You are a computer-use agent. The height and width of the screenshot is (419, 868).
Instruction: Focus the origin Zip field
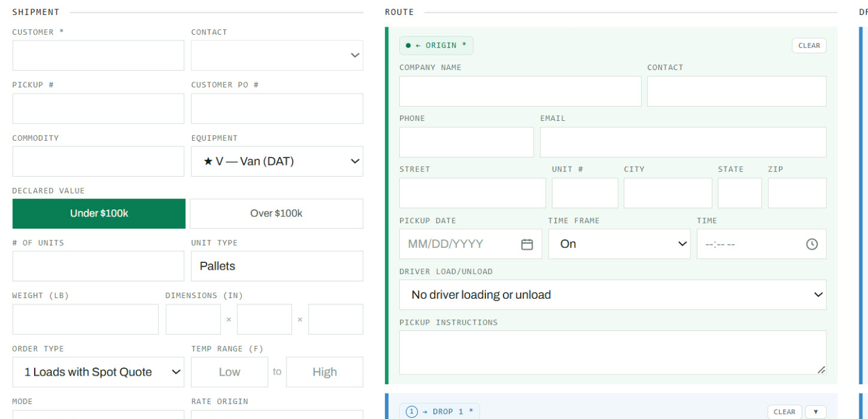(x=797, y=193)
